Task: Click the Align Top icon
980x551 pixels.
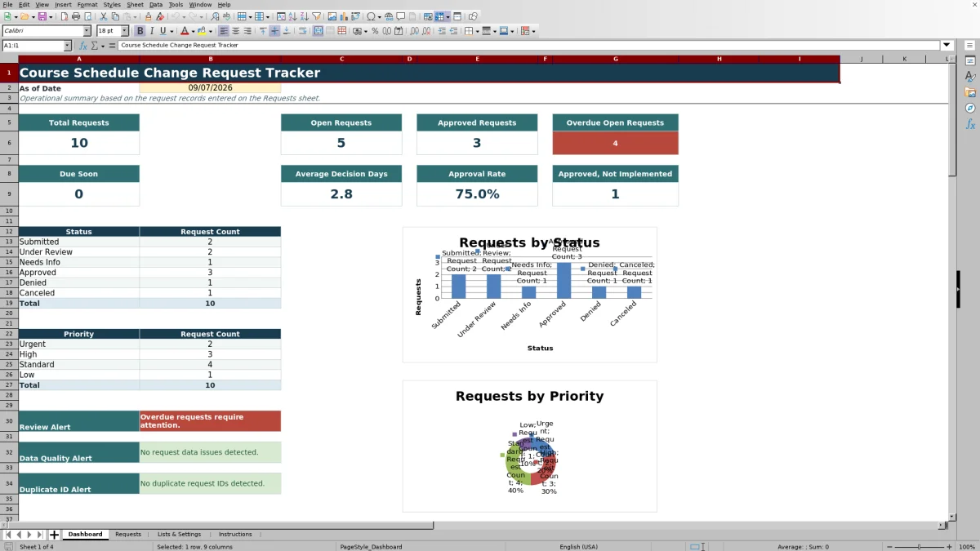Action: (x=263, y=31)
